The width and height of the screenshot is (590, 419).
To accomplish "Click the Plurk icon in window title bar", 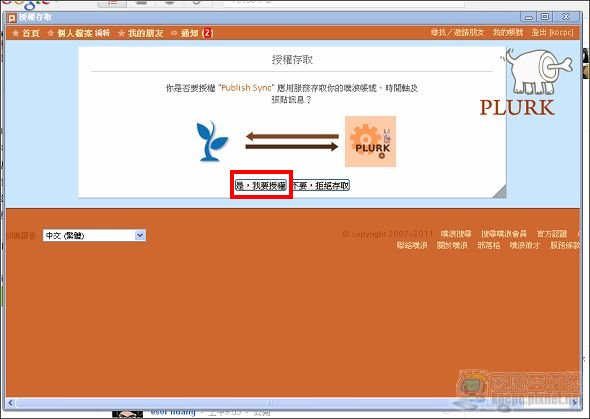I will click(12, 18).
